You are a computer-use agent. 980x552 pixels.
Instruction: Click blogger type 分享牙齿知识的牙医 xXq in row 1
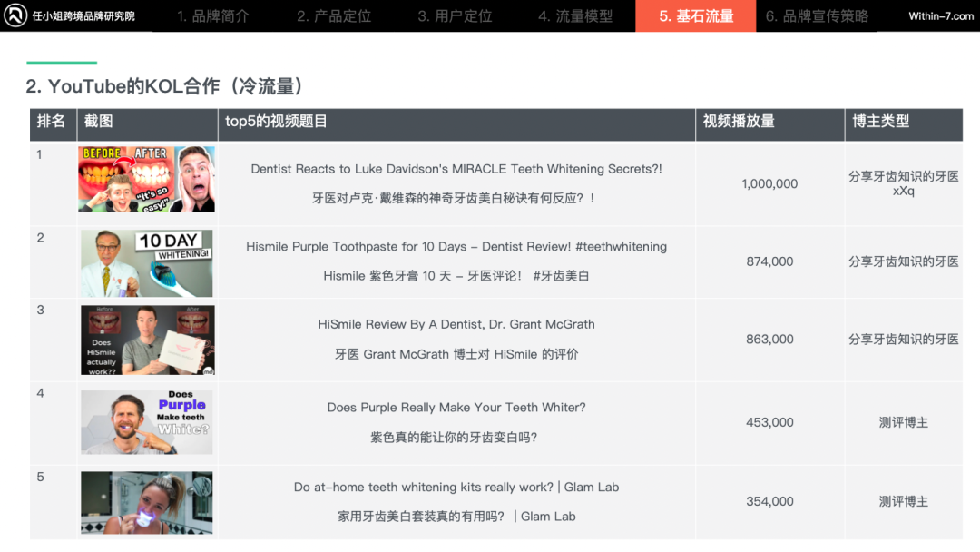coord(903,183)
